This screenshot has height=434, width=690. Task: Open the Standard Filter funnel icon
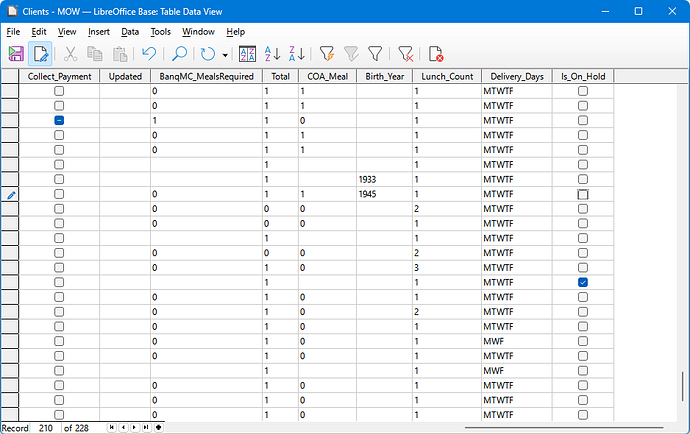375,54
